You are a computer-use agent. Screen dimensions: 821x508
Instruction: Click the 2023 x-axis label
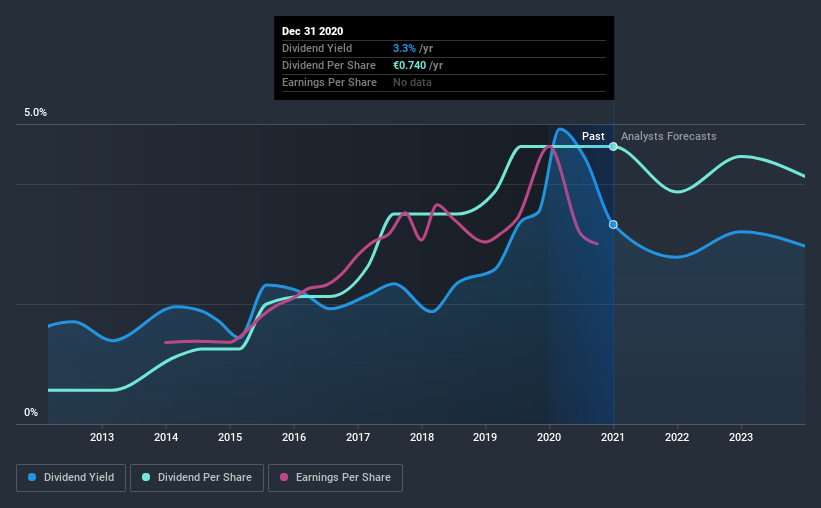[741, 437]
